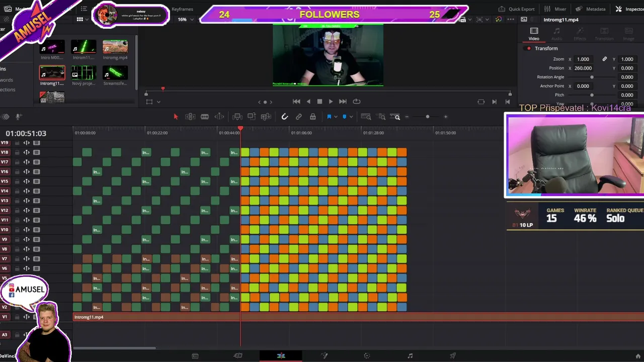Toggle the position lock padlock

[312, 117]
